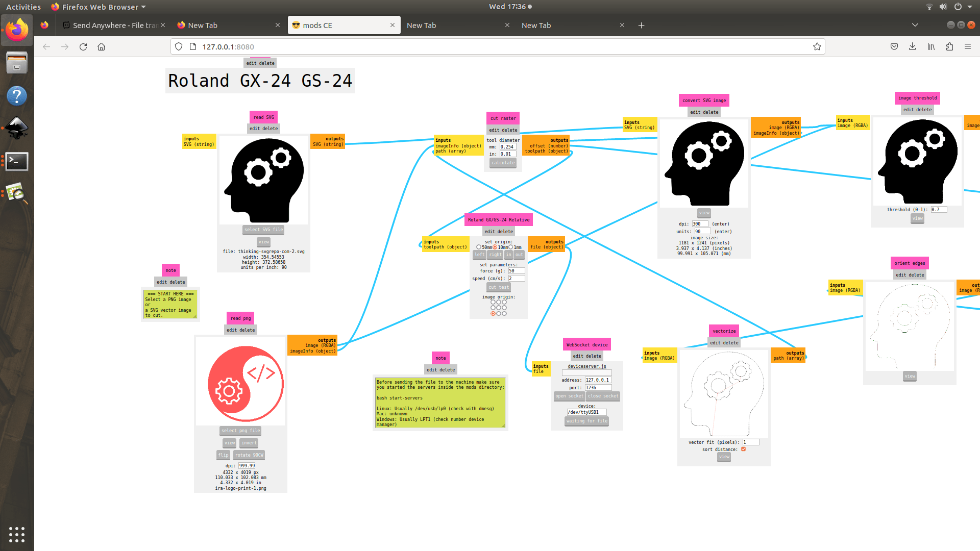Image resolution: width=980 pixels, height=551 pixels.
Task: Open a new tab with the plus icon
Action: pyautogui.click(x=642, y=25)
